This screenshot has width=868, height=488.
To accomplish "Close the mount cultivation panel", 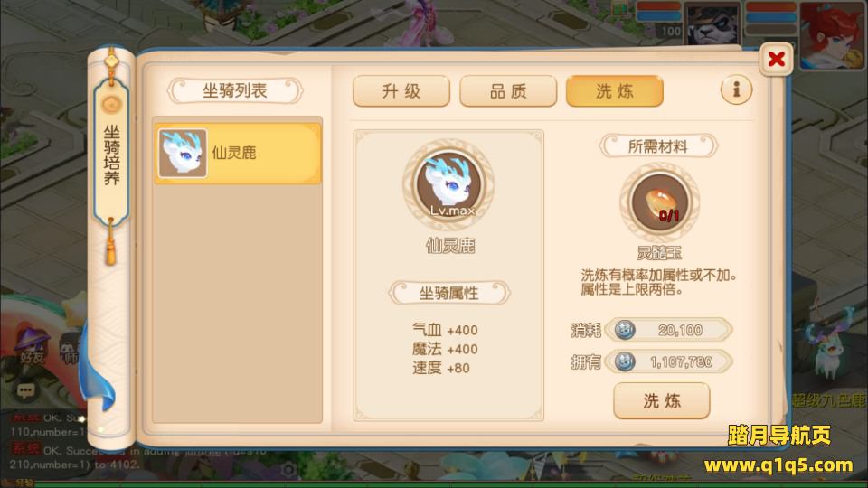I will coord(776,59).
